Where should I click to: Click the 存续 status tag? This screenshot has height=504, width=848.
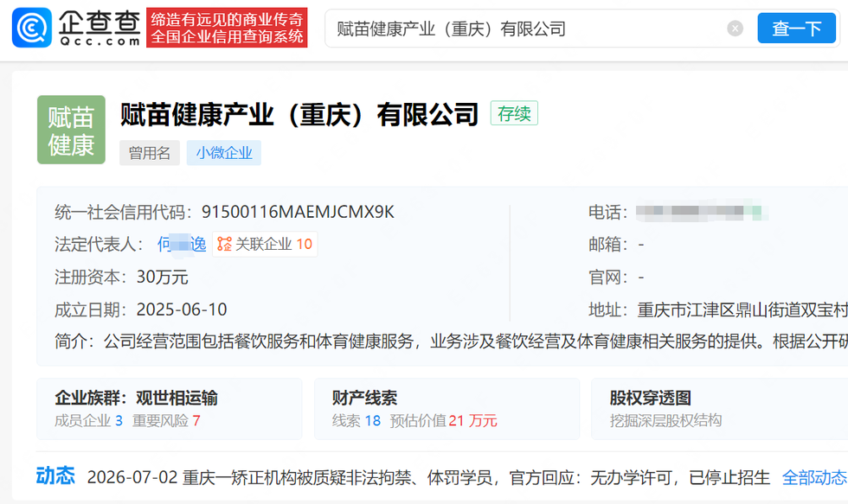[x=514, y=113]
